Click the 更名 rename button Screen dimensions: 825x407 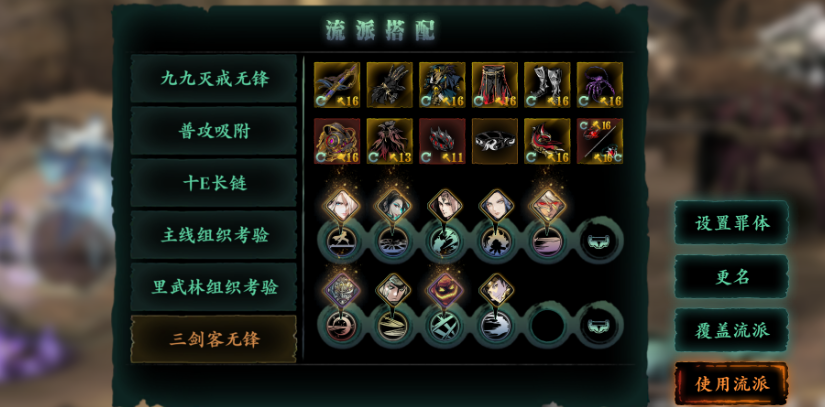click(x=732, y=277)
